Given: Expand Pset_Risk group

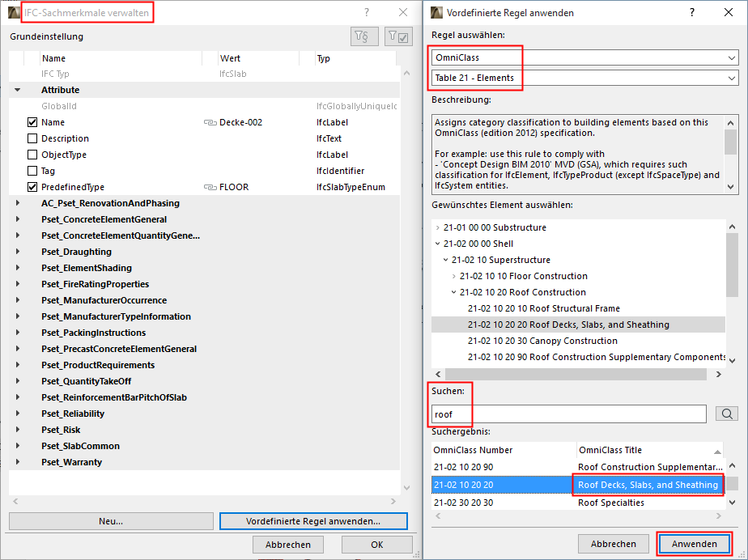Looking at the screenshot, I should [18, 430].
